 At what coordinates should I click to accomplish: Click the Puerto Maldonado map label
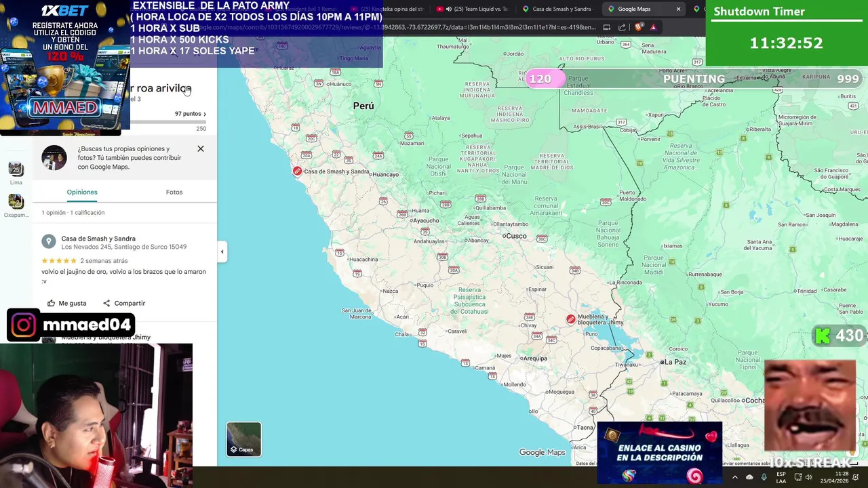pos(633,195)
